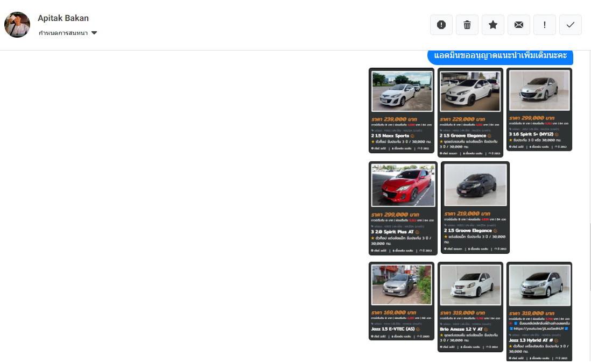
Task: Open the 229,000 baht Groove Elegance card
Action: pos(470,112)
